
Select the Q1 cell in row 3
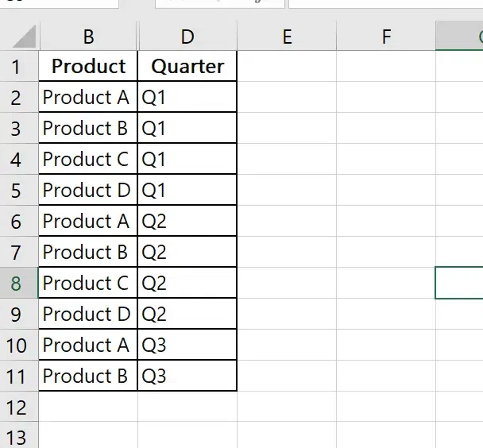187,129
